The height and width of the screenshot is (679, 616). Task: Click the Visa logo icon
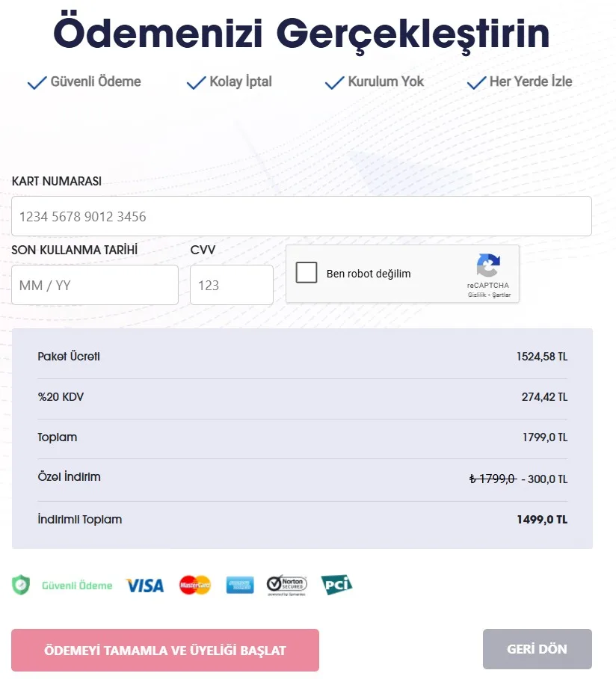coord(145,586)
